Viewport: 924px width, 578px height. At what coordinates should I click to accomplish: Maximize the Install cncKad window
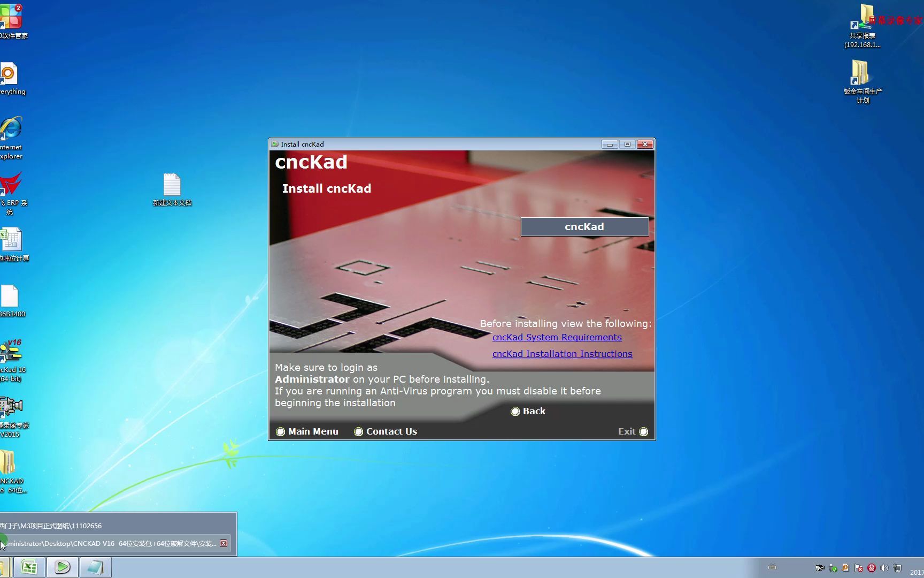point(627,144)
